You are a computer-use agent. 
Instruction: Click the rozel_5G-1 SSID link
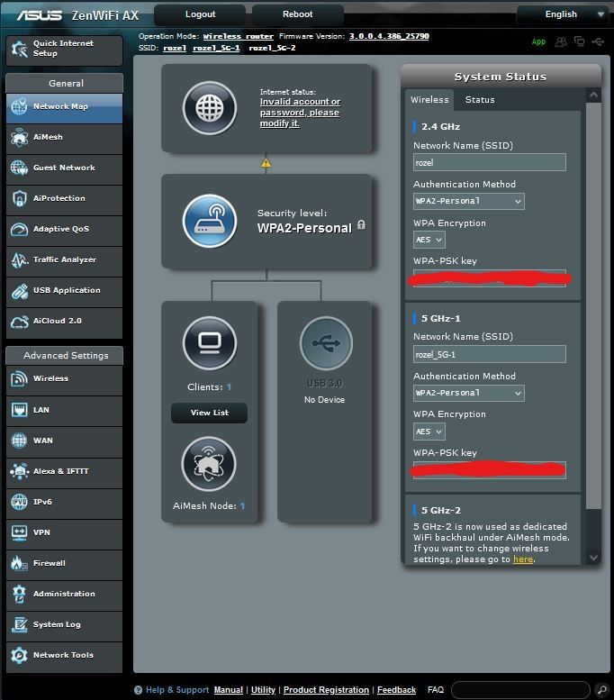coord(216,48)
